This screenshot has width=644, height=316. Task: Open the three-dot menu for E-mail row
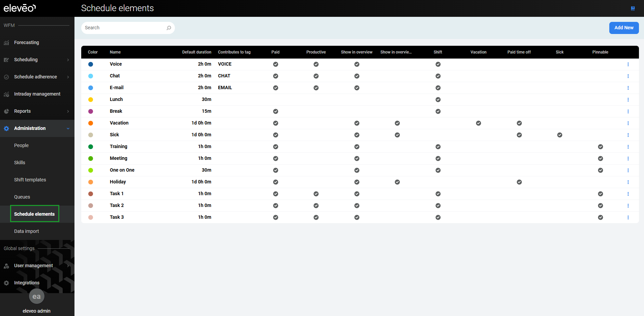coord(628,88)
